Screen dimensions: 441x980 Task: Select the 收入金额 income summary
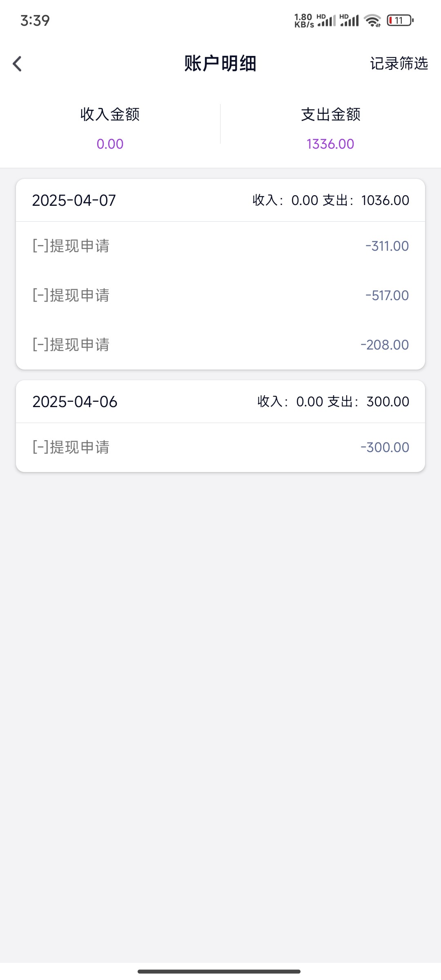click(x=110, y=114)
